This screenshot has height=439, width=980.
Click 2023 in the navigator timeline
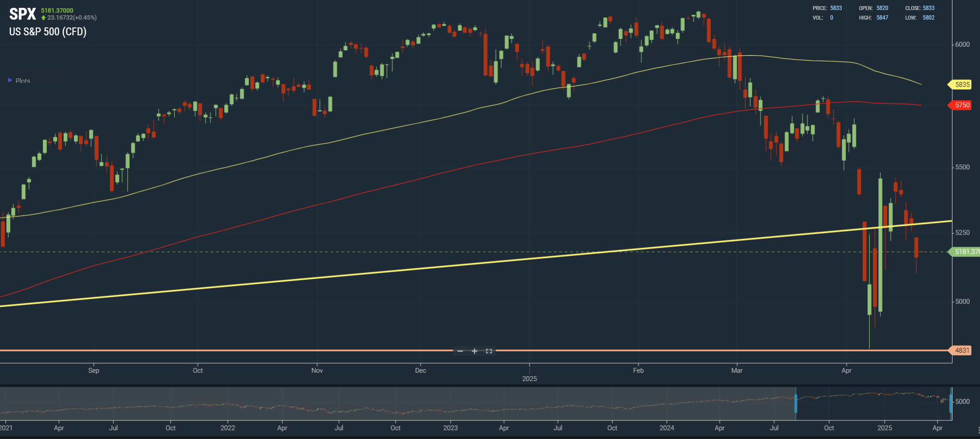point(450,428)
